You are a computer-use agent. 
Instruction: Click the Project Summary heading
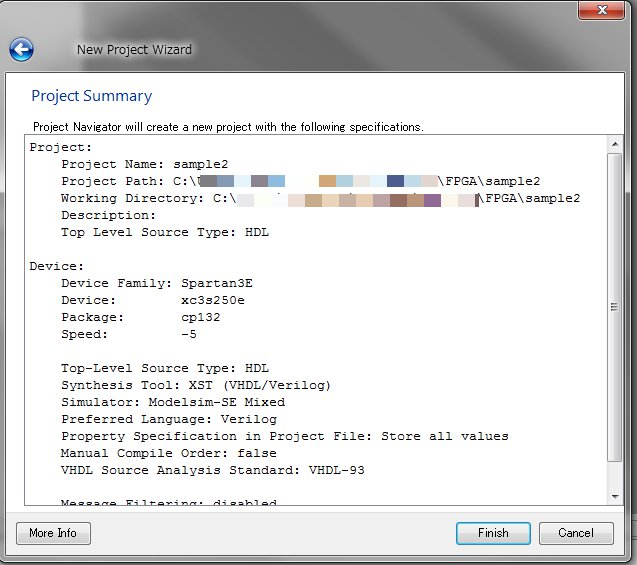point(91,96)
